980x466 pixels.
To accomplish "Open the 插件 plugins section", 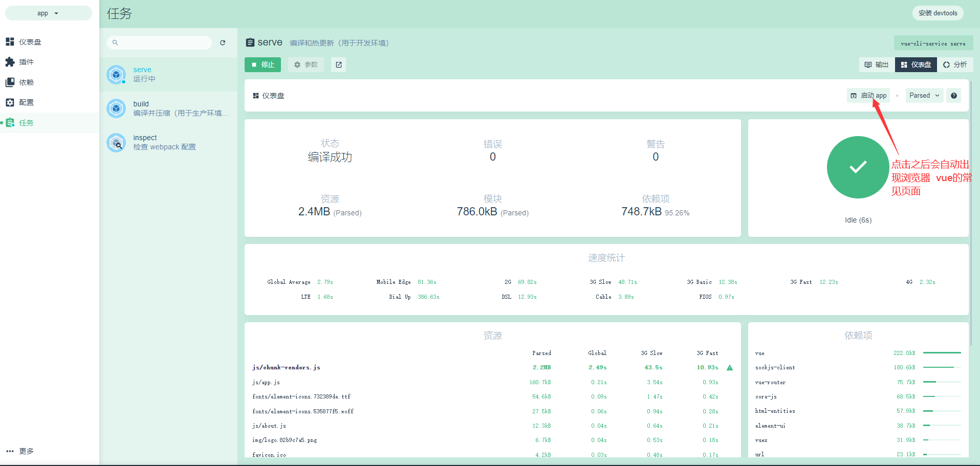I will pos(49,62).
